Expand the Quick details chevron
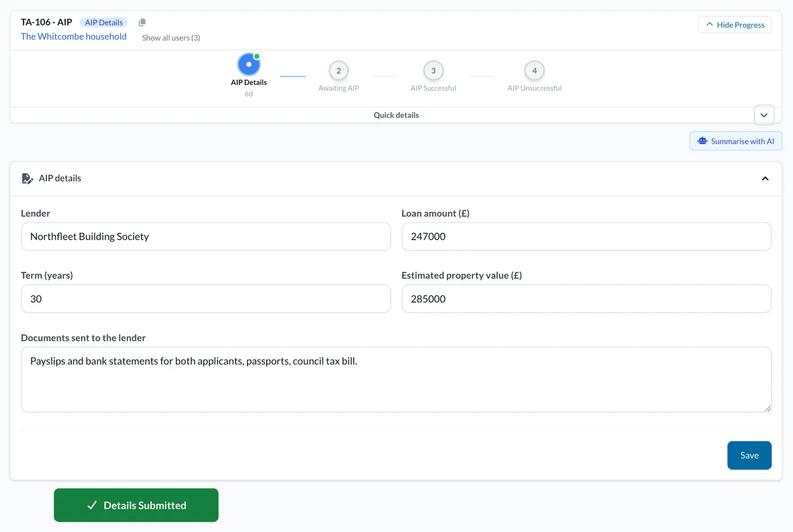This screenshot has width=793, height=532. [x=764, y=115]
